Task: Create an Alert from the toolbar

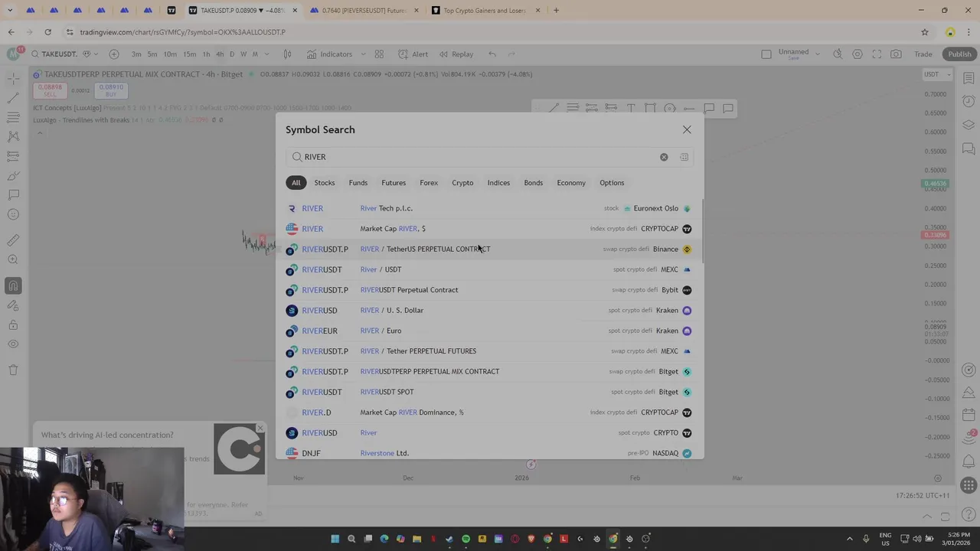Action: coord(413,54)
